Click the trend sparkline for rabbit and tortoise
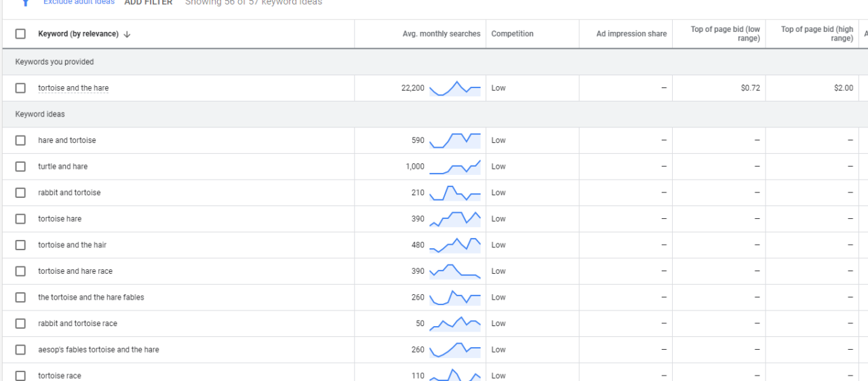 tap(454, 193)
